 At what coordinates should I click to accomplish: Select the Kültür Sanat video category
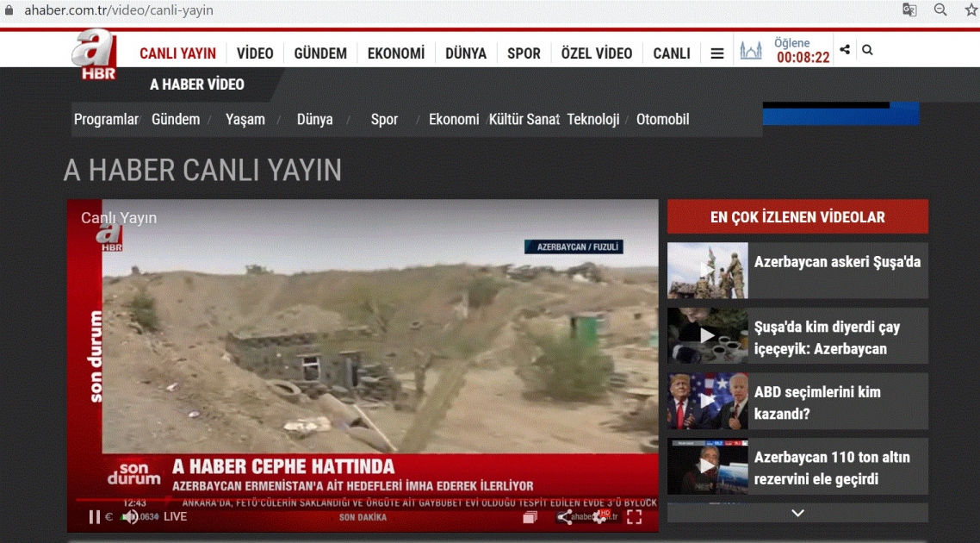click(x=524, y=120)
